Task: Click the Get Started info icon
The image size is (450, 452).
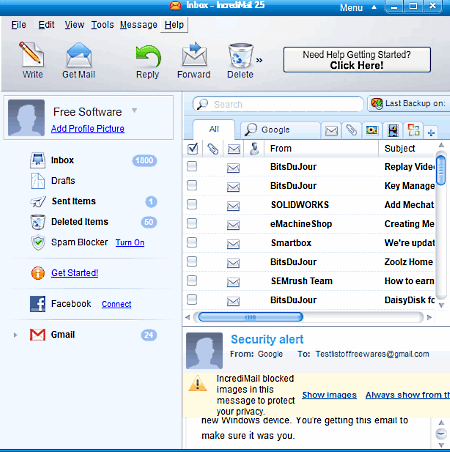Action: [38, 273]
